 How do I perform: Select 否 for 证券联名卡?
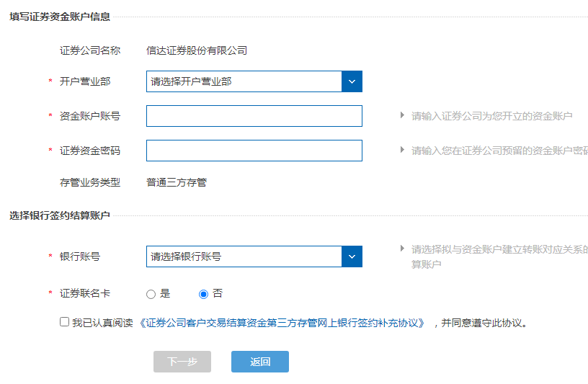tap(203, 294)
